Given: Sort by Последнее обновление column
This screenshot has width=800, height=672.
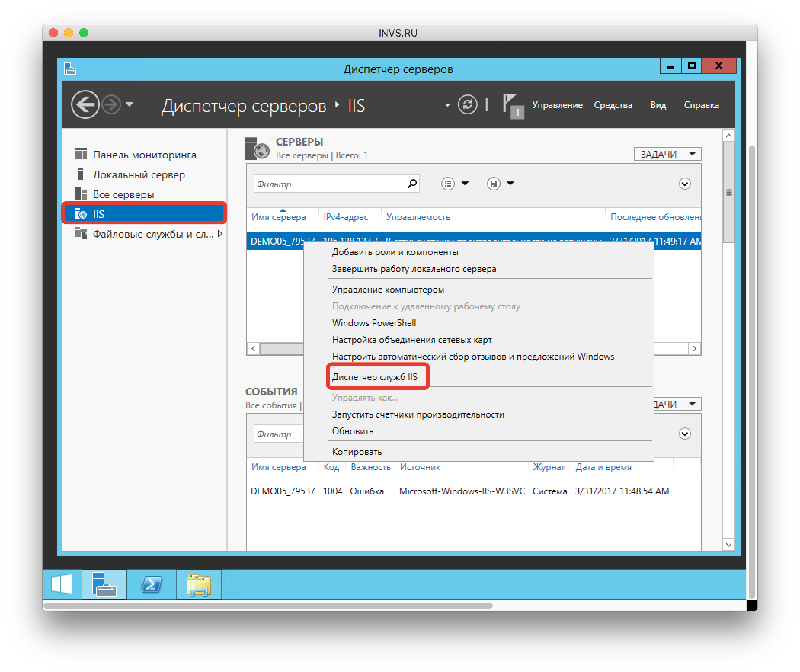Looking at the screenshot, I should pos(655,217).
